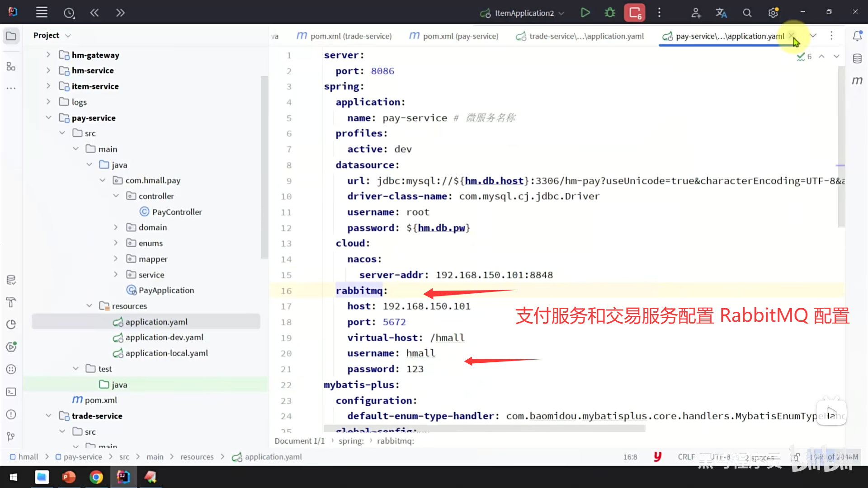Expand the hm-gateway module
The height and width of the screenshot is (488, 868).
(48, 55)
